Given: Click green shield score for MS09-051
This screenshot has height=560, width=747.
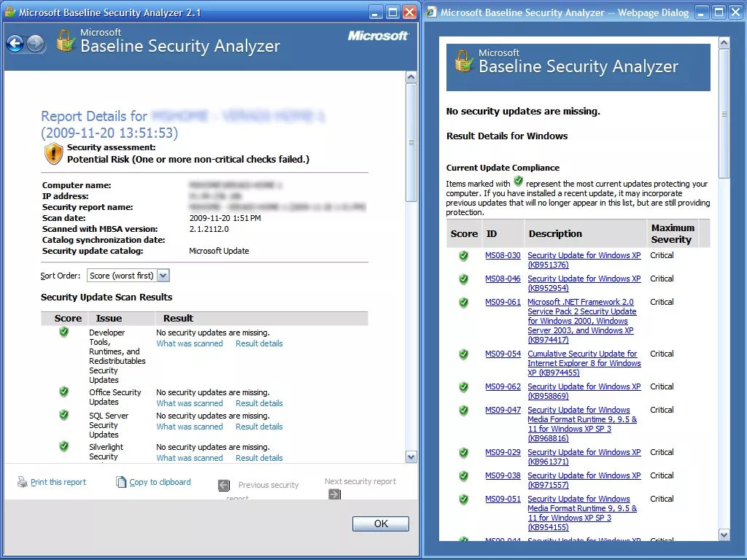Looking at the screenshot, I should click(x=463, y=500).
